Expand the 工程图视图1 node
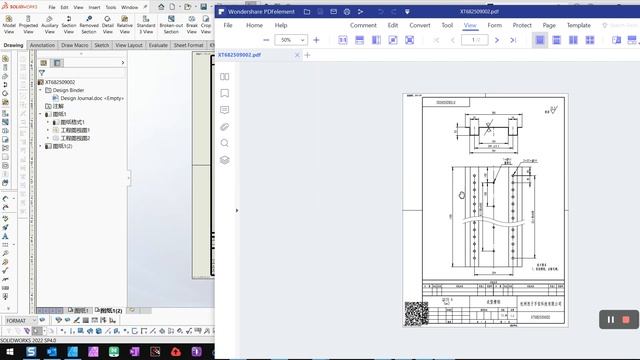The width and height of the screenshot is (640, 360). [48, 130]
